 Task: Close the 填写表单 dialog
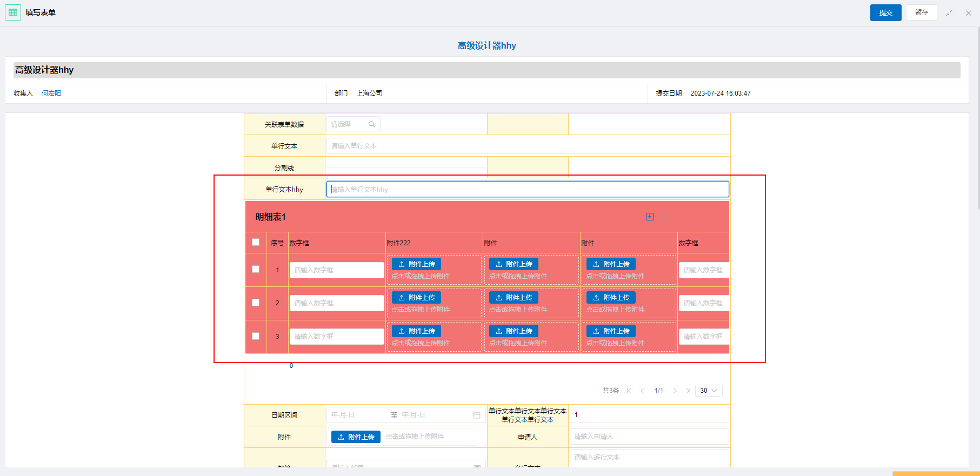(x=969, y=13)
